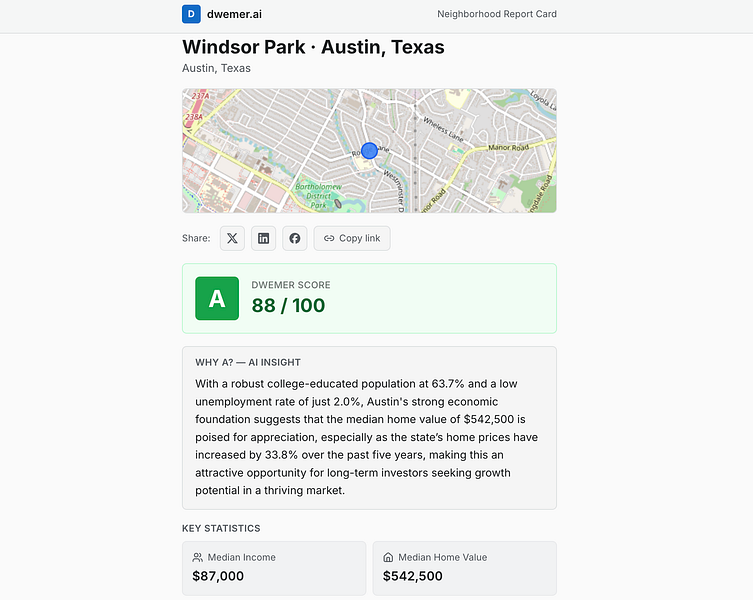Click the Neighborhood Report Card header text
The image size is (753, 600).
point(497,14)
